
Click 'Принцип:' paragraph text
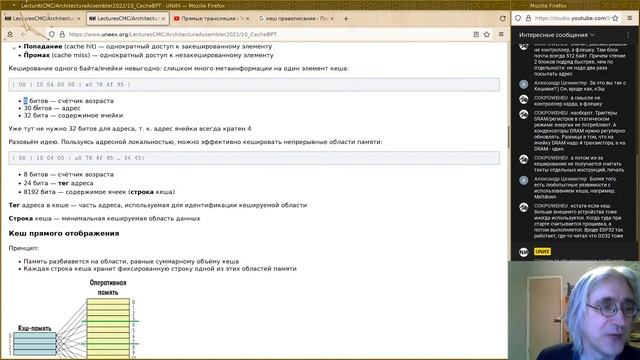[x=24, y=248]
